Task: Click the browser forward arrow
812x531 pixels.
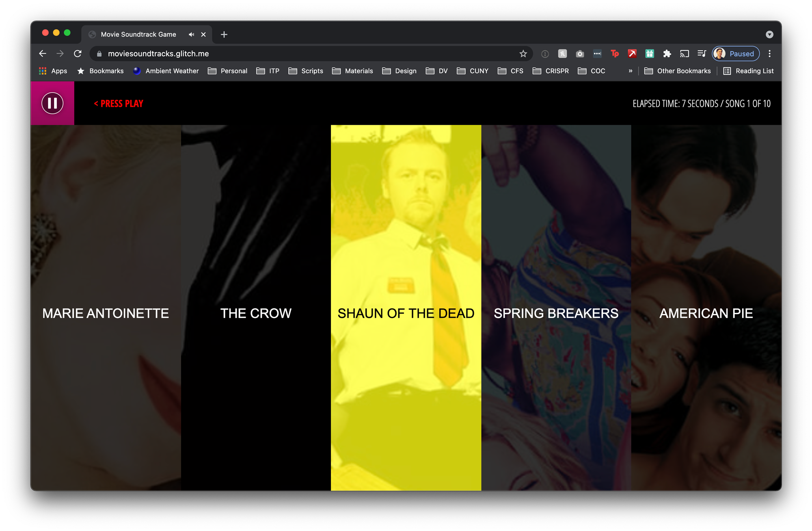Action: coord(60,54)
